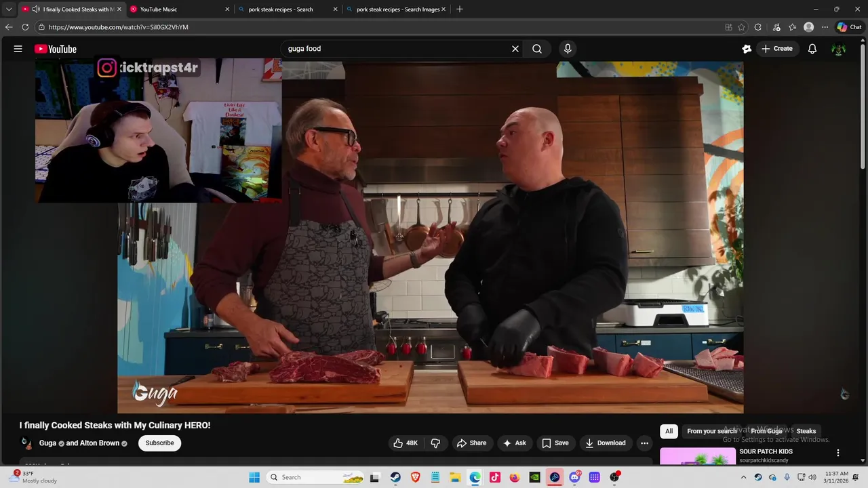Open the Create video menu
Viewport: 868px width, 488px height.
point(777,49)
